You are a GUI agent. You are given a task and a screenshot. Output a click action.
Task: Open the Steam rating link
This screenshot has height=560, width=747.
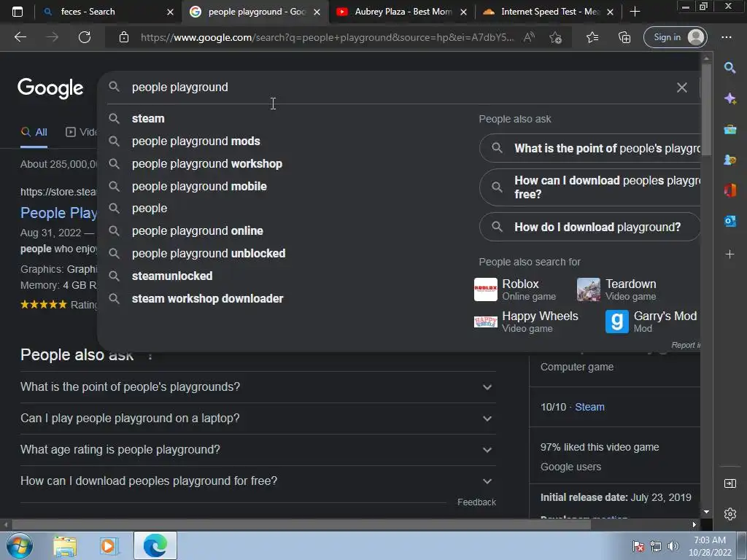[x=589, y=407]
